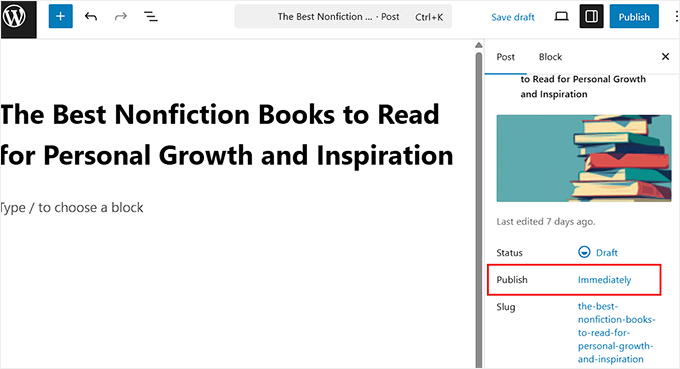This screenshot has height=369, width=680.
Task: Edit the post slug link
Action: pyautogui.click(x=616, y=333)
